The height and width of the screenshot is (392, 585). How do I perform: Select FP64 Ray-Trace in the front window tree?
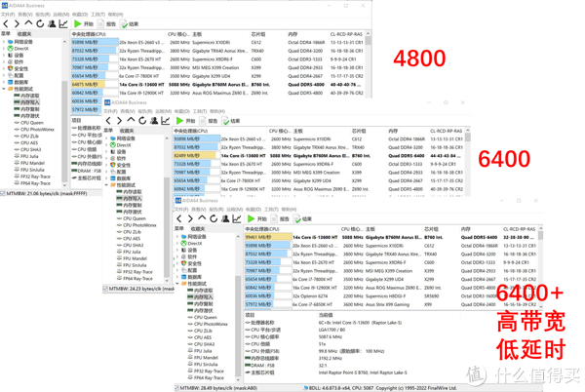[x=207, y=377]
